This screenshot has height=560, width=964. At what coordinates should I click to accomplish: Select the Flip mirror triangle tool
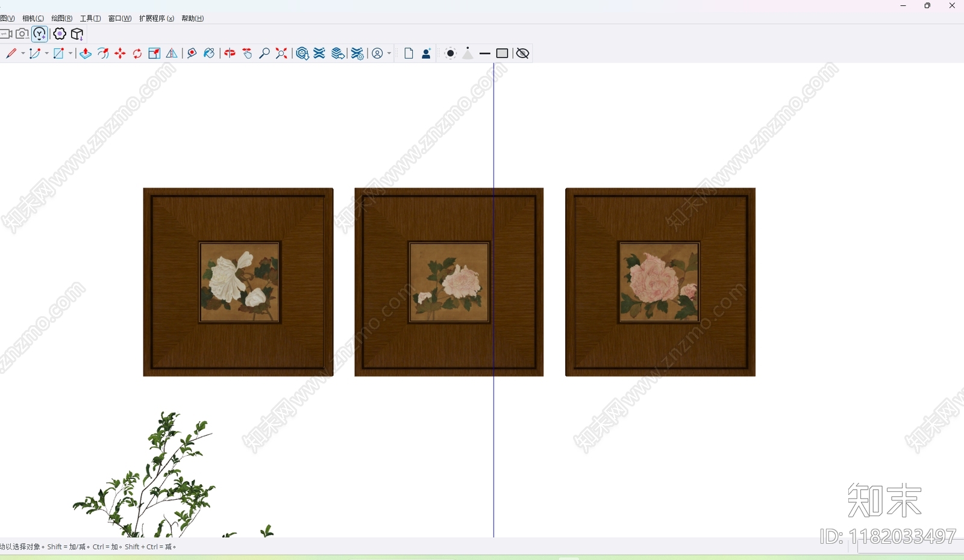pyautogui.click(x=172, y=54)
